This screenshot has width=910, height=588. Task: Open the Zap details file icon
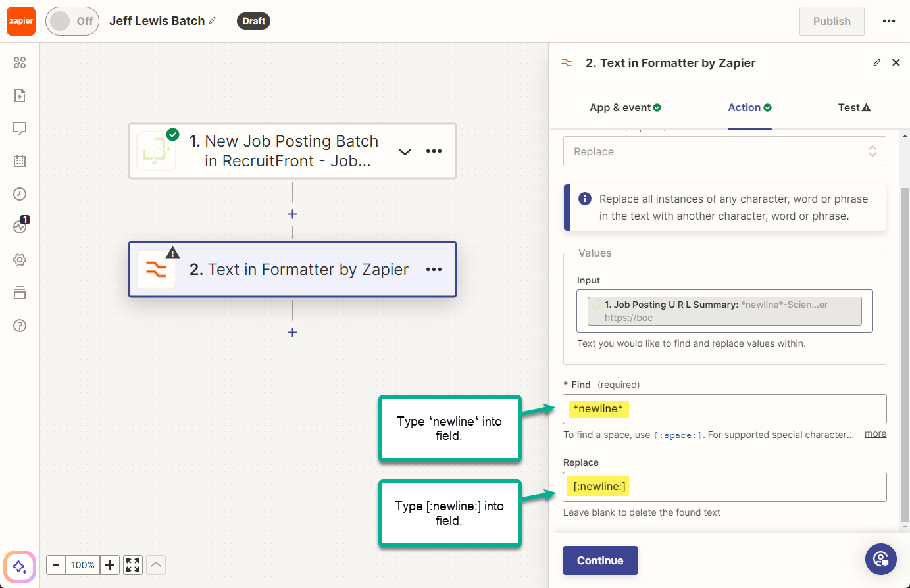pos(20,95)
